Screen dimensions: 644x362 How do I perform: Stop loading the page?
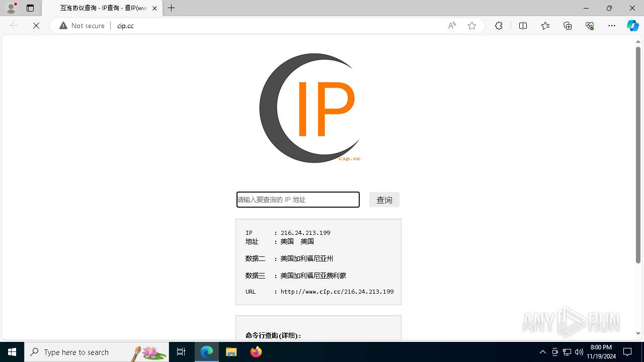(36, 26)
